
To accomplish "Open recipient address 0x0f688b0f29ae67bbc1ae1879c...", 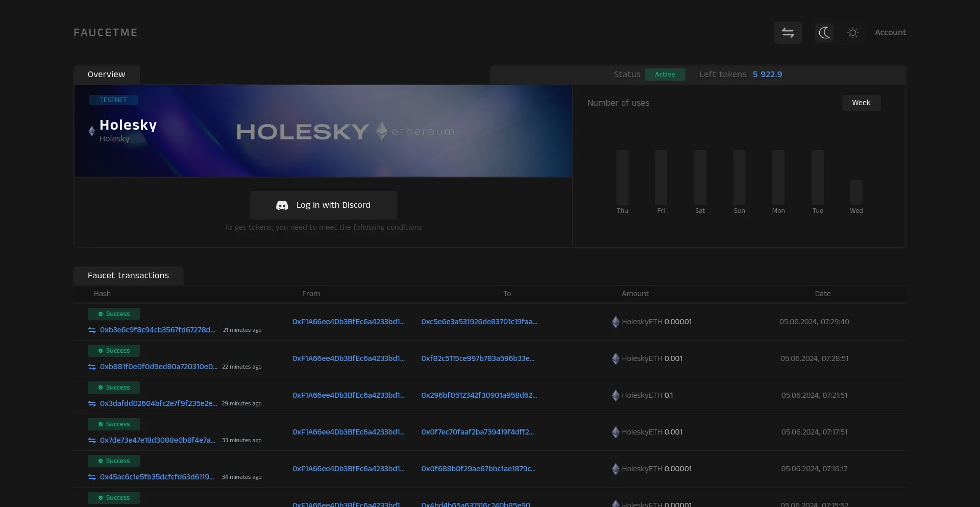I will click(478, 469).
